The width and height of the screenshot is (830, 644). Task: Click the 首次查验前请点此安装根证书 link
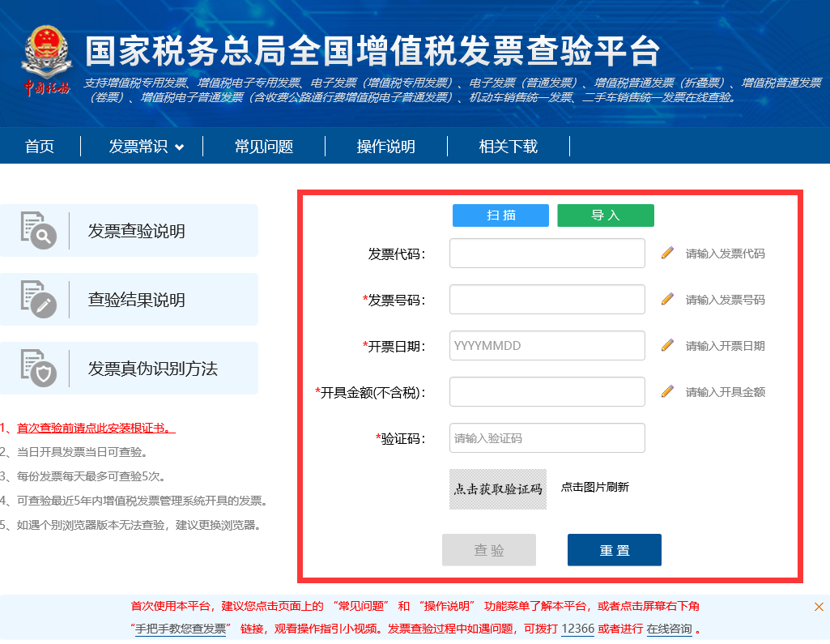(x=96, y=428)
